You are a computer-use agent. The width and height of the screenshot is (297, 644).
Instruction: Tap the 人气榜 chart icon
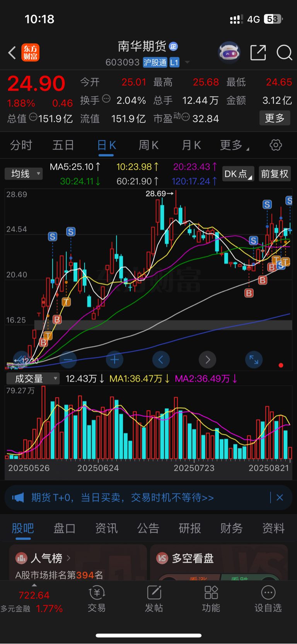[21, 558]
